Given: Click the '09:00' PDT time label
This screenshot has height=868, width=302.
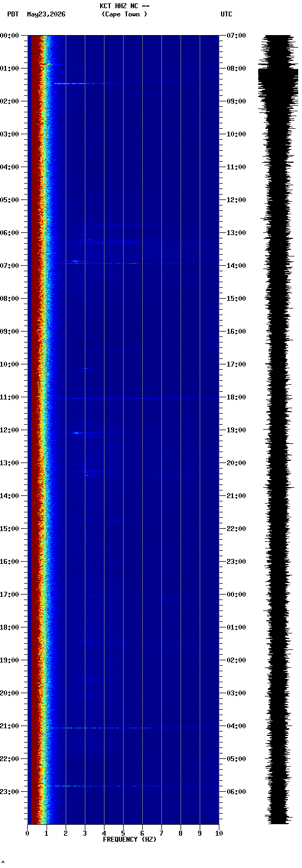Looking at the screenshot, I should coord(9,332).
